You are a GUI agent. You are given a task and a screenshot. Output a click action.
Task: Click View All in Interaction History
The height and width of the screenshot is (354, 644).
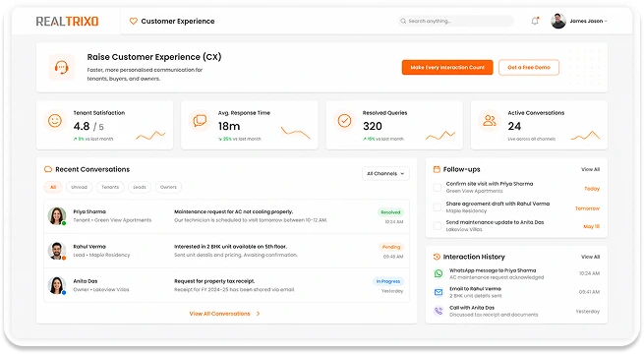click(x=590, y=257)
